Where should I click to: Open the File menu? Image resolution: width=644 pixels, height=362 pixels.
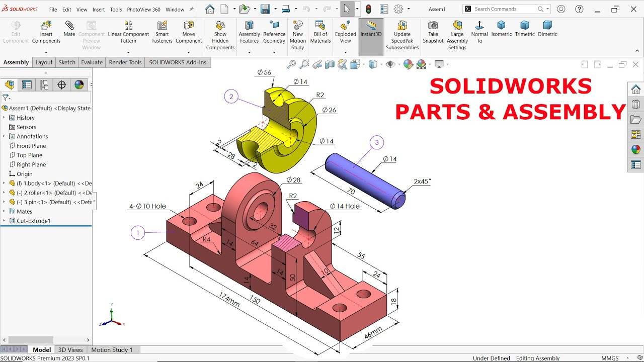(53, 10)
